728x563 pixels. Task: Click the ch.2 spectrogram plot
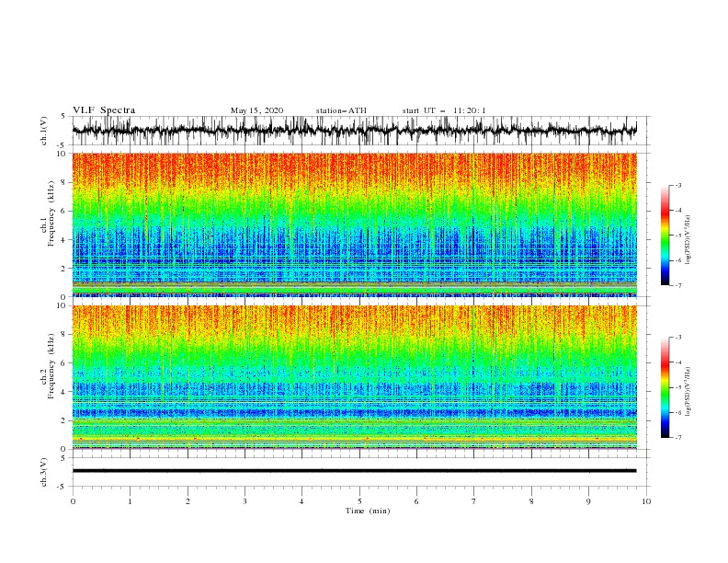(x=354, y=377)
